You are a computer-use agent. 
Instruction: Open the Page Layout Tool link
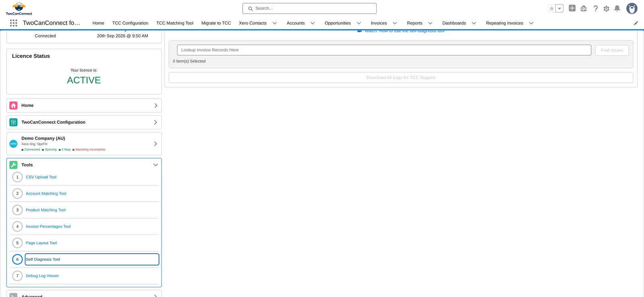coord(41,243)
